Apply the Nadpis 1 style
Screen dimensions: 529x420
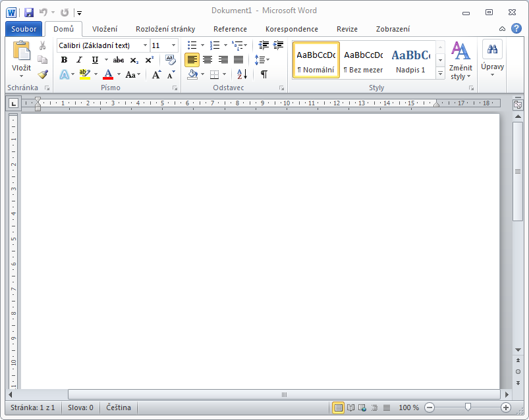(x=410, y=59)
